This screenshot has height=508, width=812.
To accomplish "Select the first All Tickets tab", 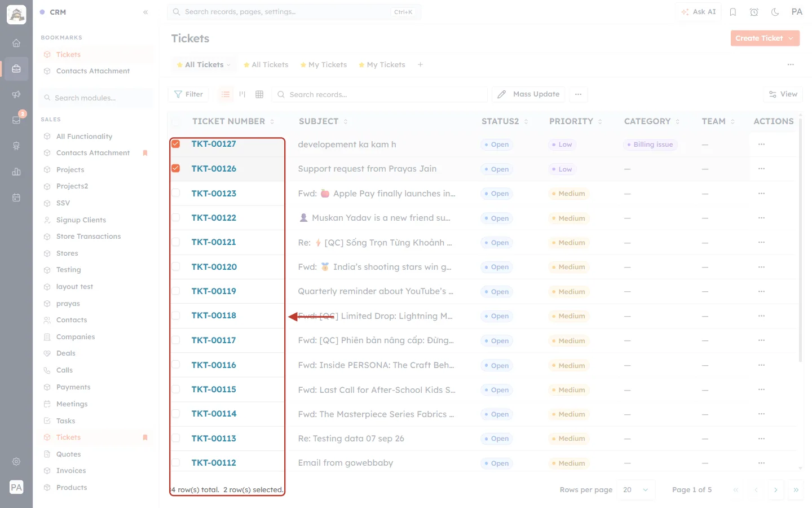I will [204, 65].
